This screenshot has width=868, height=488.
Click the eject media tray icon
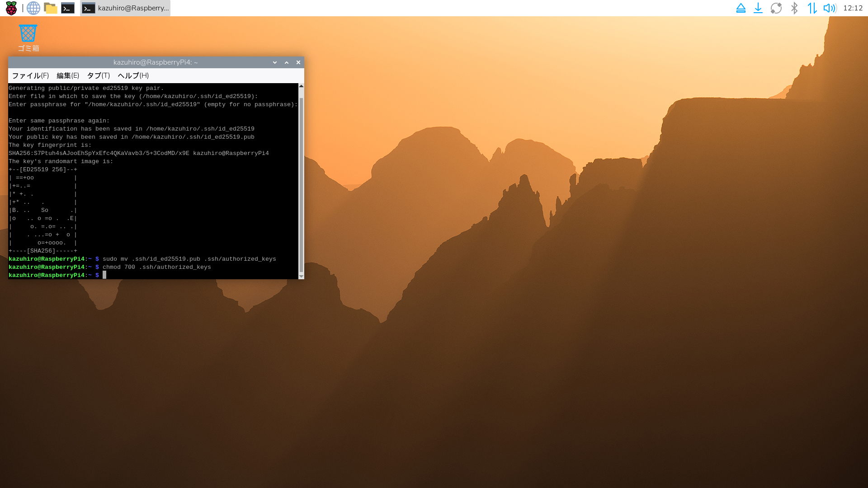741,8
